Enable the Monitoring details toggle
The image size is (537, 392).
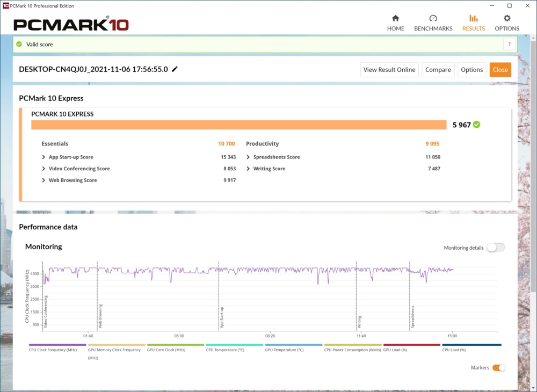point(496,248)
